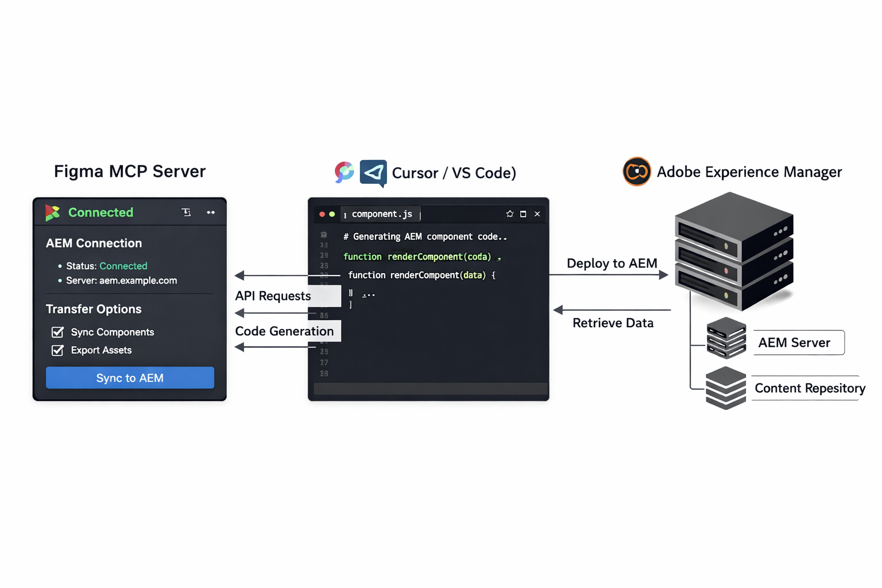
Task: Select the component.js editor tab
Action: [x=382, y=214]
